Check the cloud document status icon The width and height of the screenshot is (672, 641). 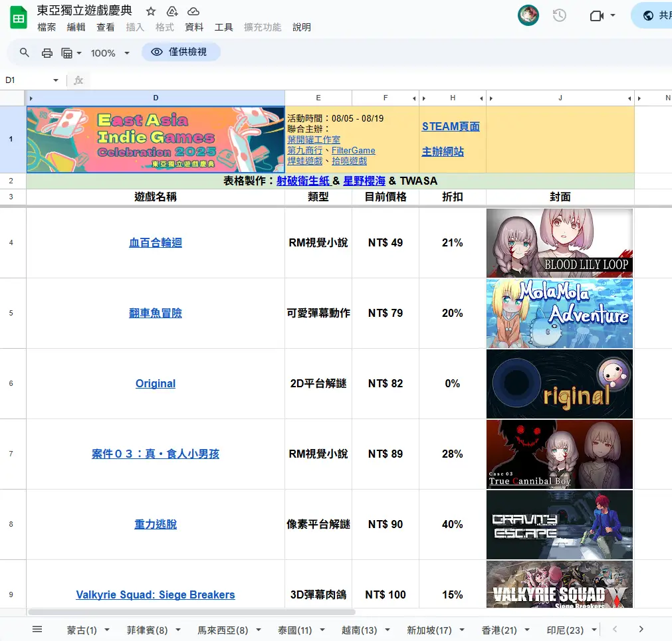(193, 11)
